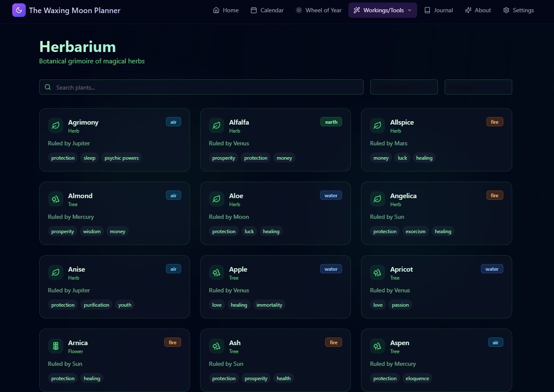This screenshot has width=554, height=392.
Task: Click the sun icon next to Wheel of Year
Action: pyautogui.click(x=299, y=10)
